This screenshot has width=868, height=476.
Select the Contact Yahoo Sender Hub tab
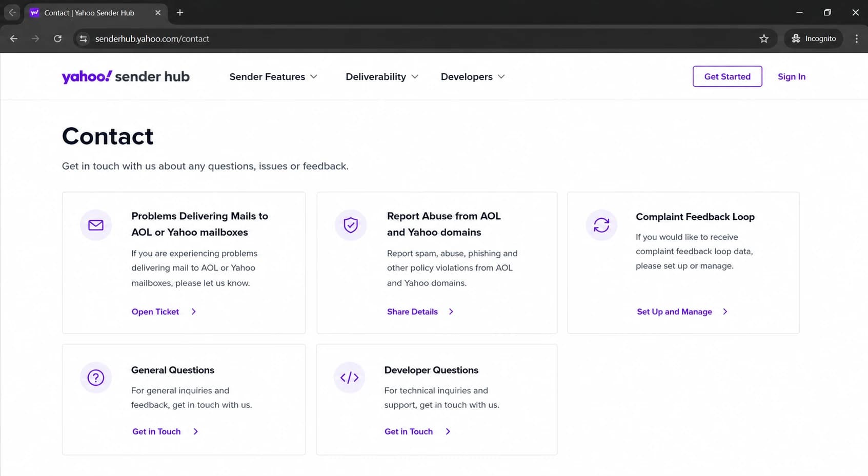pyautogui.click(x=95, y=13)
